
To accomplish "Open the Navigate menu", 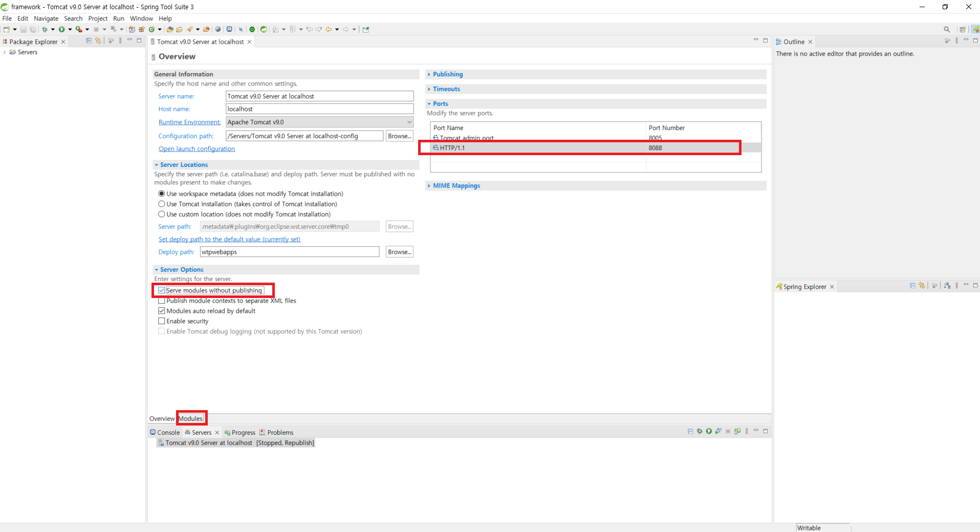I will (x=46, y=18).
